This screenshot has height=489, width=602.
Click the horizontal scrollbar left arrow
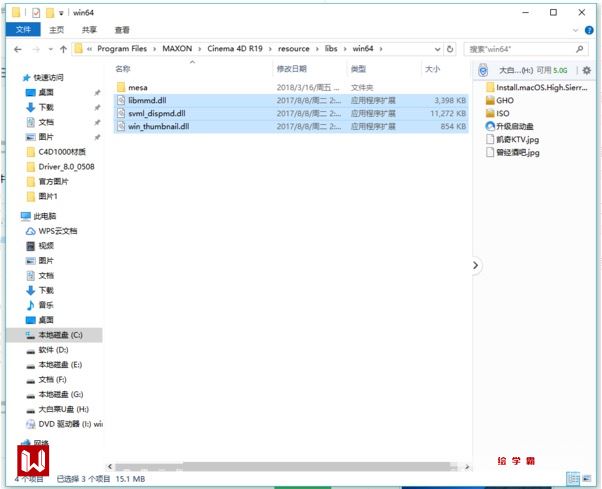point(110,467)
